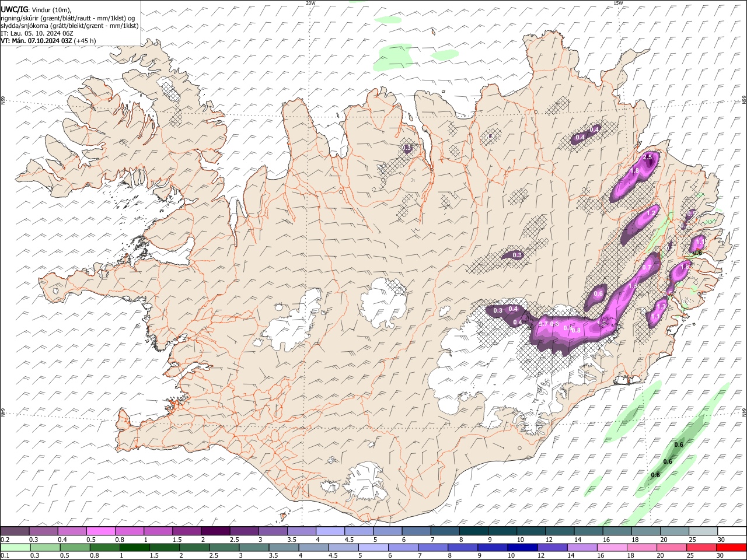Click the '(+45 h)' forecast offset text
The height and width of the screenshot is (560, 747).
click(x=85, y=41)
